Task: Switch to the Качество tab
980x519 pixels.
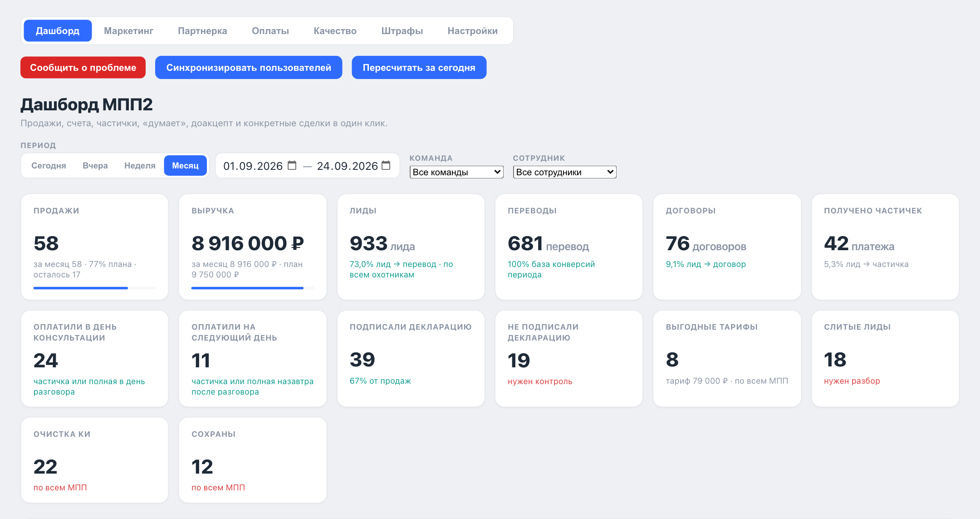Action: click(x=335, y=31)
